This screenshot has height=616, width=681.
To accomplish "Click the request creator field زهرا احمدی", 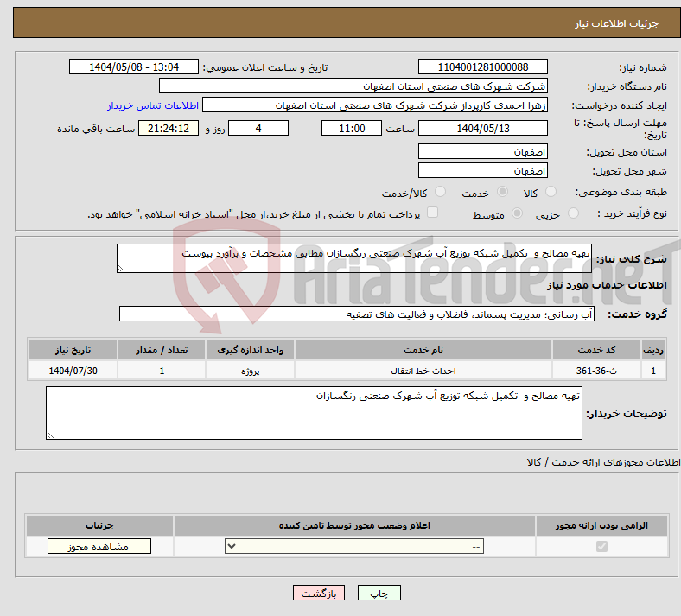I will [375, 105].
